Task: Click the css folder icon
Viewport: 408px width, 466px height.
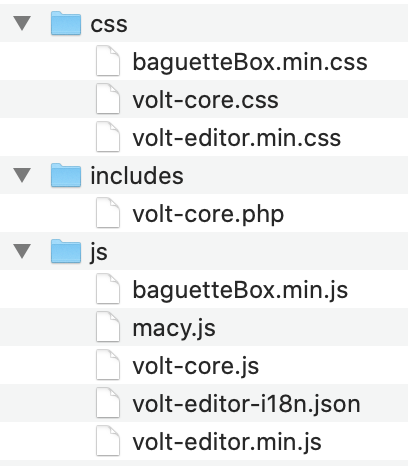Action: click(x=66, y=23)
